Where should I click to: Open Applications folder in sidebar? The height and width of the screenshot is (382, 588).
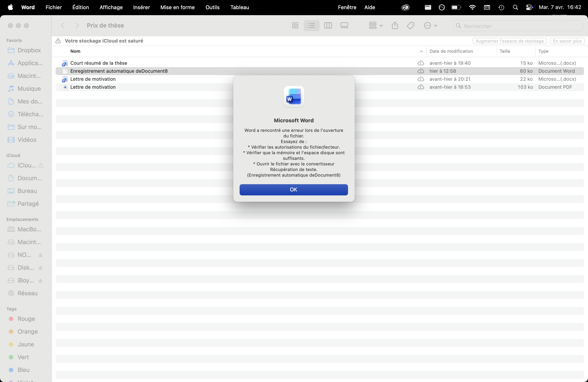25,63
